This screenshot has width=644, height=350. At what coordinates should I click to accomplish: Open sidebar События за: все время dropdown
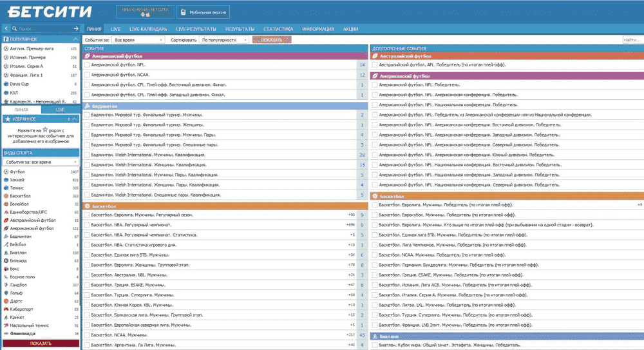click(x=41, y=162)
